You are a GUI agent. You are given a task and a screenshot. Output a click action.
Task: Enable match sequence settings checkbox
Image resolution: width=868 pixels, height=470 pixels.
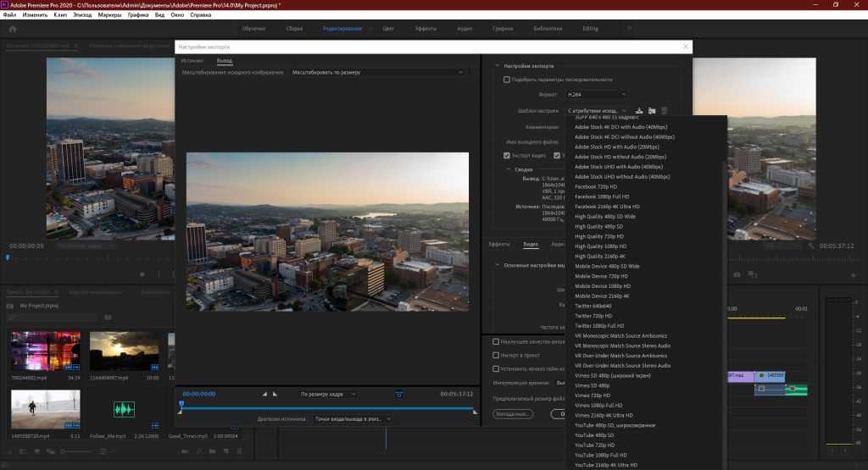507,80
